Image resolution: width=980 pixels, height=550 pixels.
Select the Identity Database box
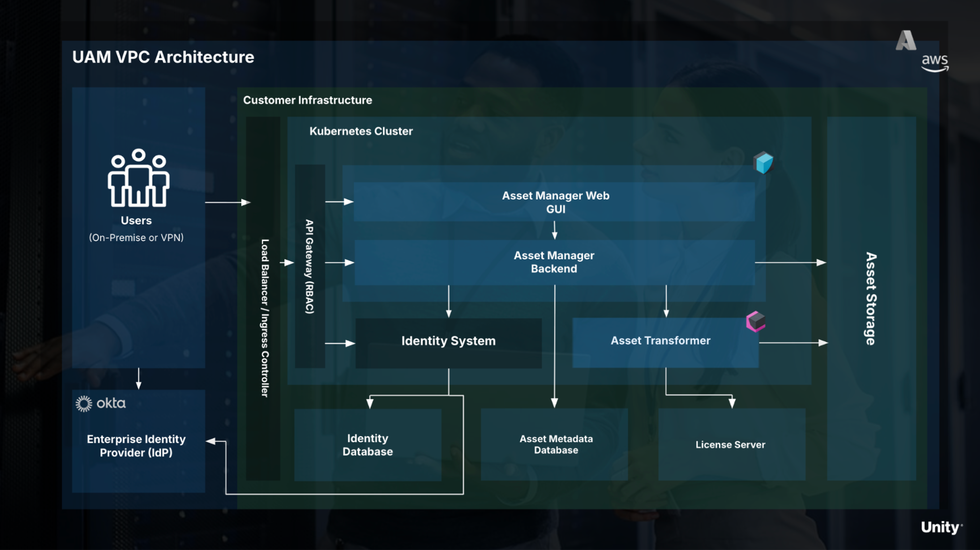[368, 445]
